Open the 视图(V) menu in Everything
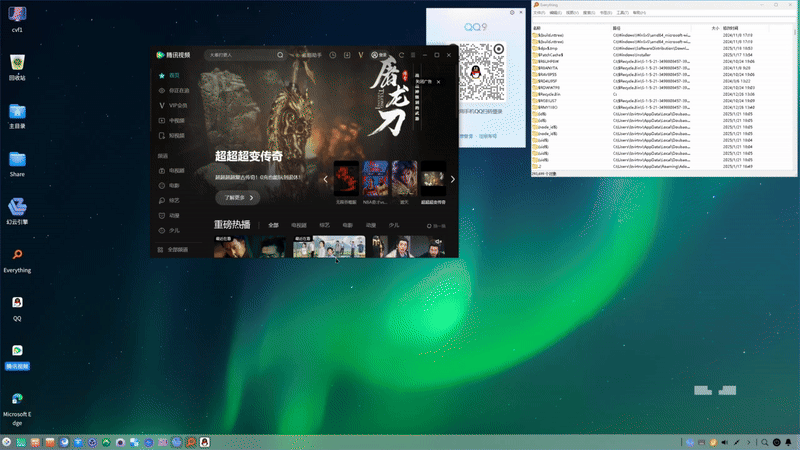The width and height of the screenshot is (800, 450). point(572,13)
